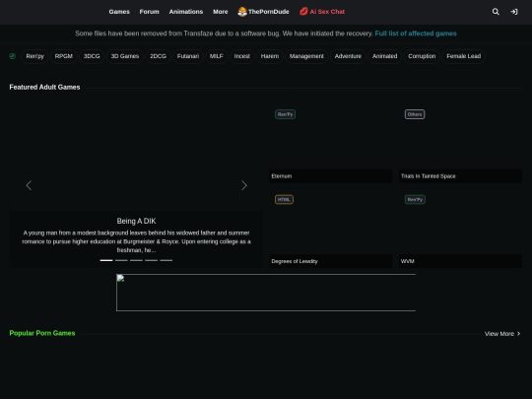Expand View More for popular games

point(502,334)
